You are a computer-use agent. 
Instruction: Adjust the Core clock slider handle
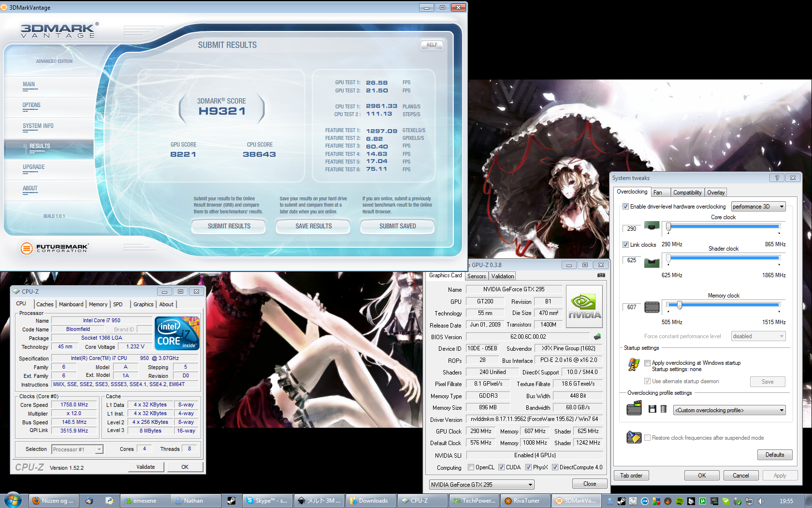668,227
